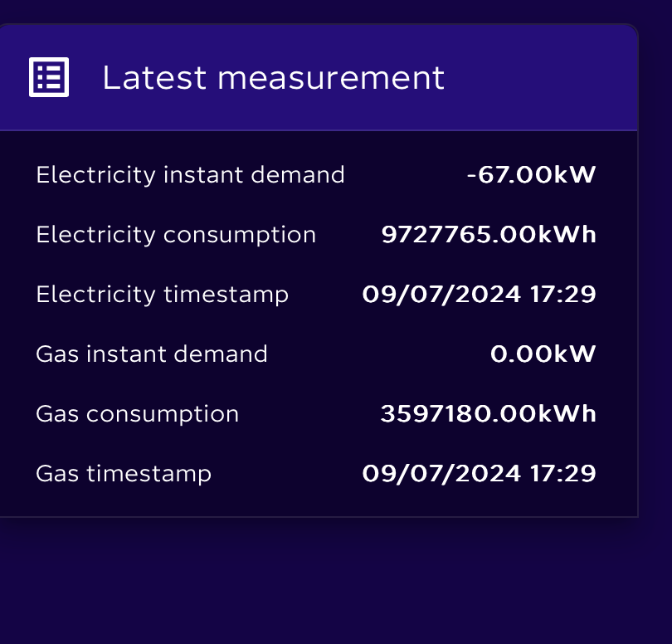This screenshot has width=672, height=644.
Task: Select the -67.00kW demand value
Action: coord(532,175)
